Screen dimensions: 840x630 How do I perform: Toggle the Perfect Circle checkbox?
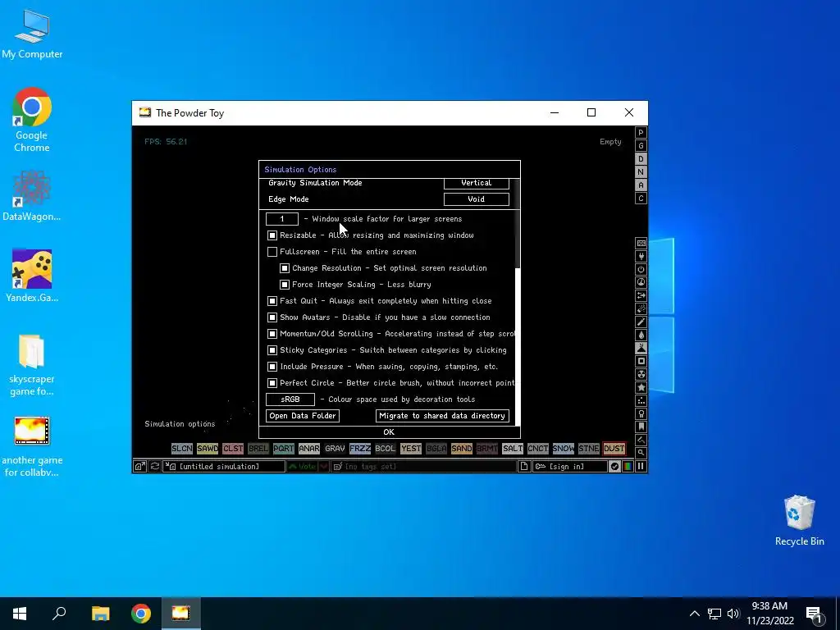(x=272, y=383)
